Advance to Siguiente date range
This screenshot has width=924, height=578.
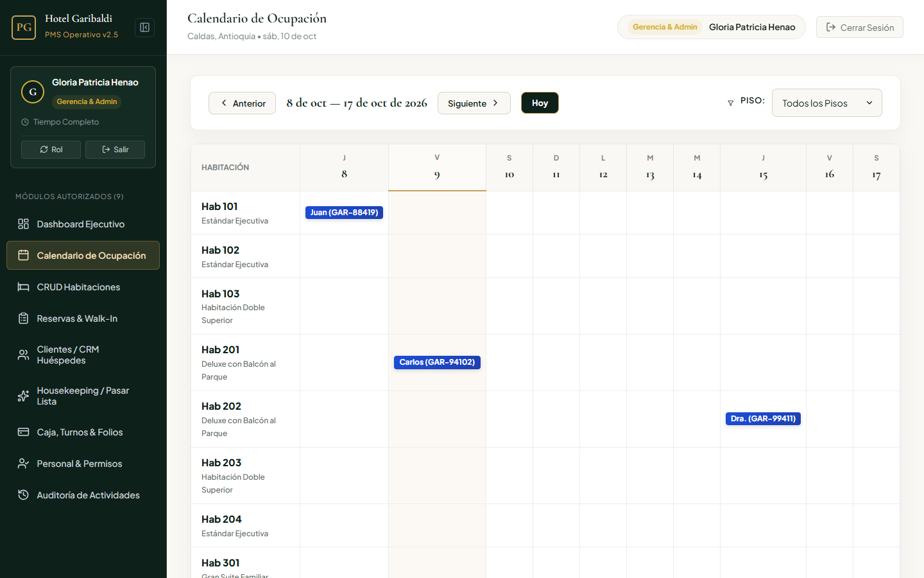[474, 103]
